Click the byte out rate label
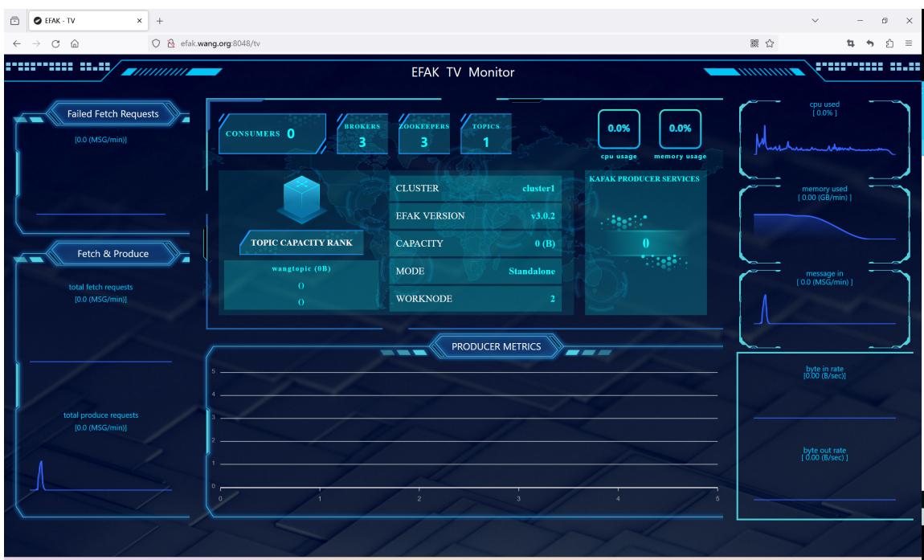 pyautogui.click(x=824, y=451)
